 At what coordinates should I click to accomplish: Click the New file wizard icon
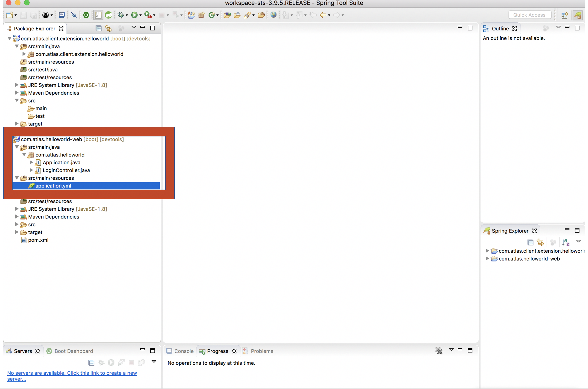pyautogui.click(x=10, y=15)
